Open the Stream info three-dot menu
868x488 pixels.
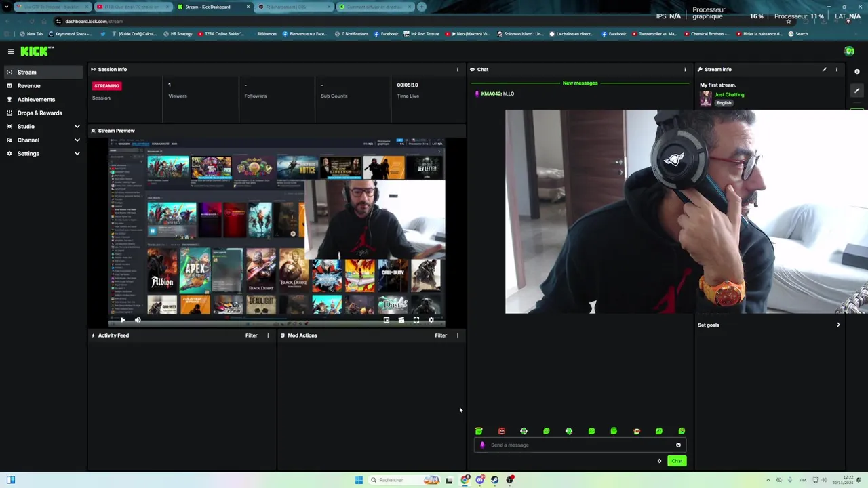click(837, 69)
